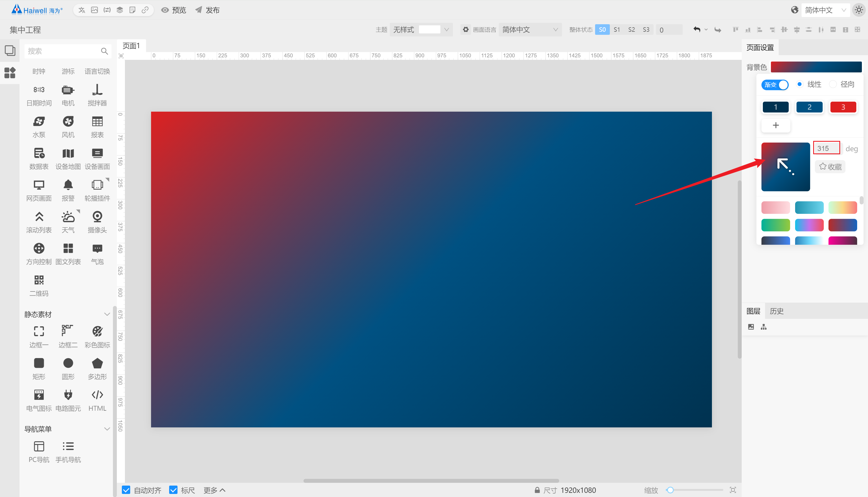Switch overall state to S3
Viewport: 868px width, 497px height.
(646, 30)
